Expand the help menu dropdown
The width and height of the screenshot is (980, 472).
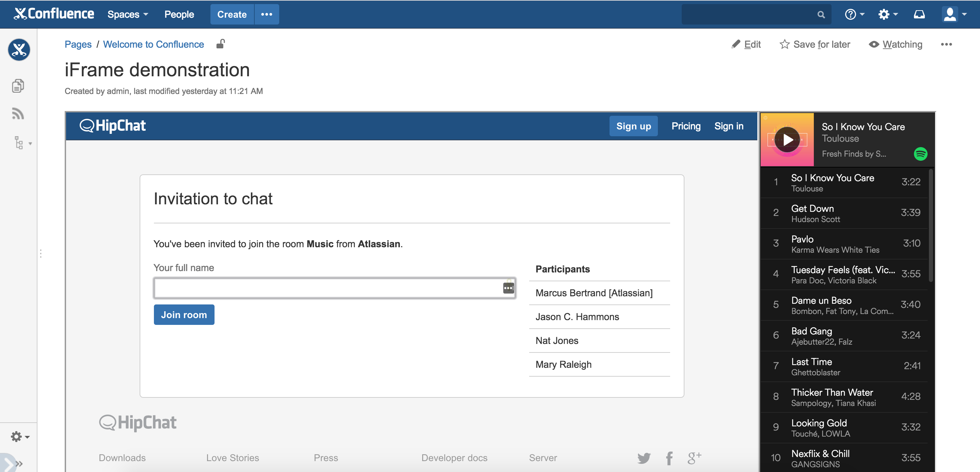pos(854,14)
